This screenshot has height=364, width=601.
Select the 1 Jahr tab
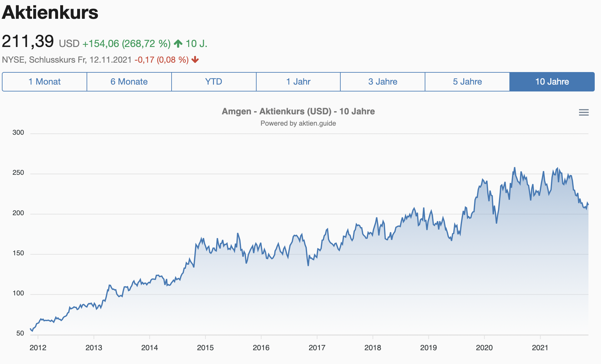coord(298,82)
